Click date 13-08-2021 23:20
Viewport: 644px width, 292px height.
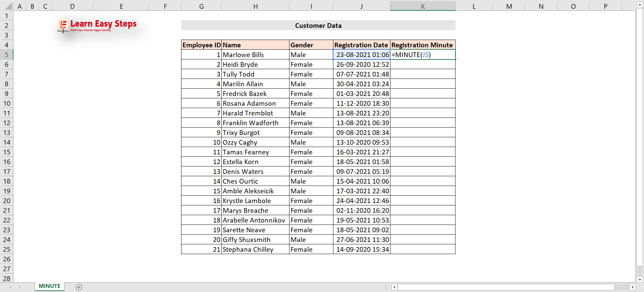coord(362,113)
